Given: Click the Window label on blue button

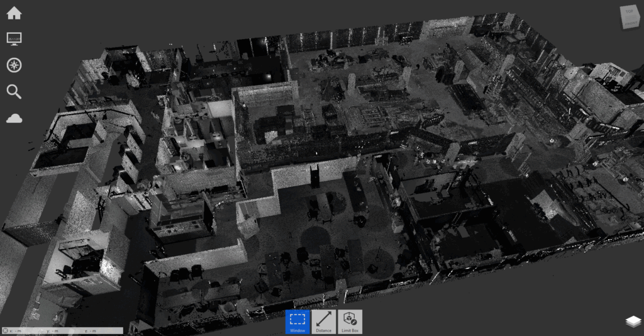Looking at the screenshot, I should (x=297, y=330).
